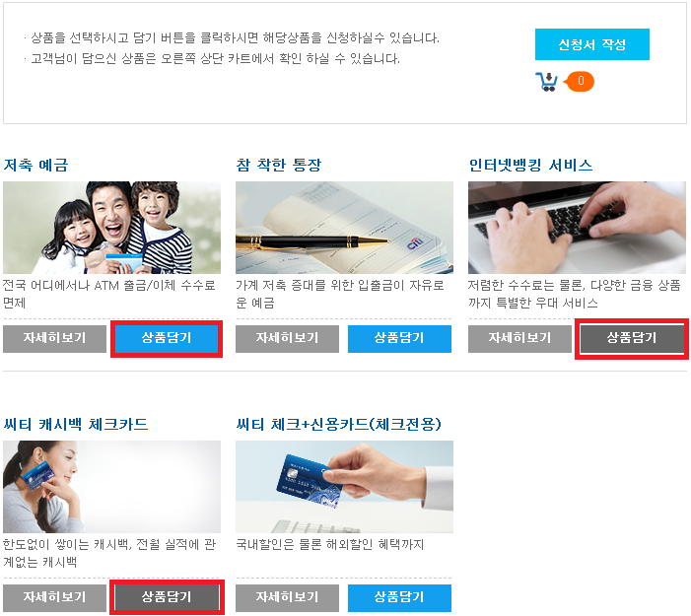Open 자세히보기 for 씨티 캐시백 체크카드
Image resolution: width=691 pixels, height=616 pixels.
click(x=54, y=597)
